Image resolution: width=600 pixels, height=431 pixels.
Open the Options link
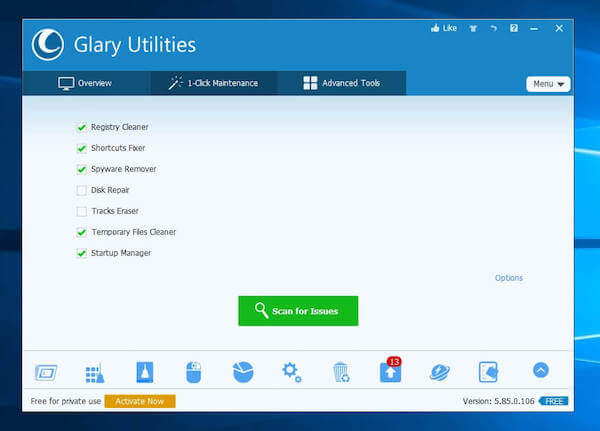click(508, 278)
